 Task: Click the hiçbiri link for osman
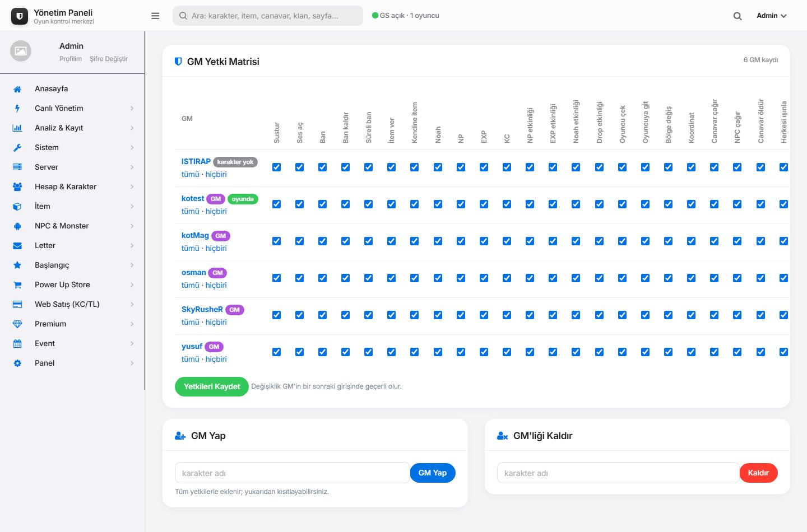[216, 285]
